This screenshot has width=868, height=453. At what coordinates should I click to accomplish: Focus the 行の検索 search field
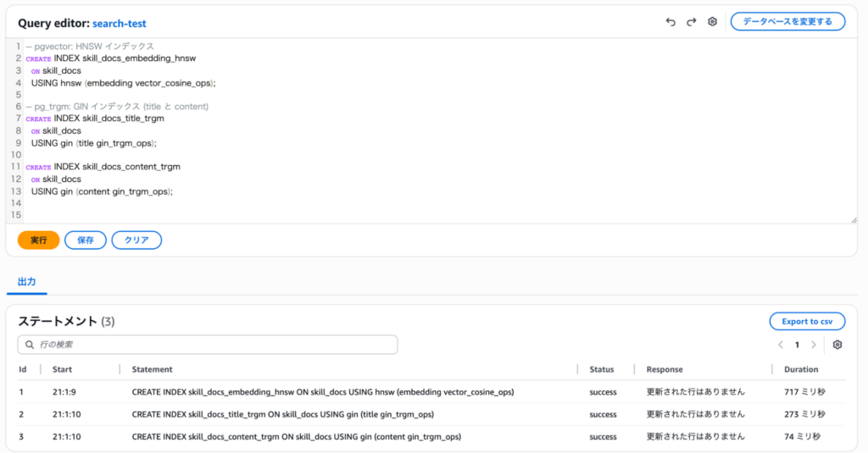coord(212,345)
